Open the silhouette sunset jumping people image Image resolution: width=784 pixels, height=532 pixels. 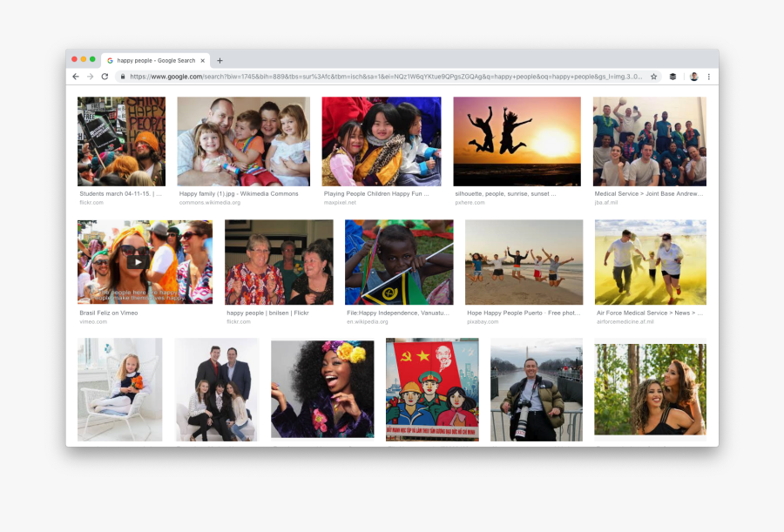517,141
